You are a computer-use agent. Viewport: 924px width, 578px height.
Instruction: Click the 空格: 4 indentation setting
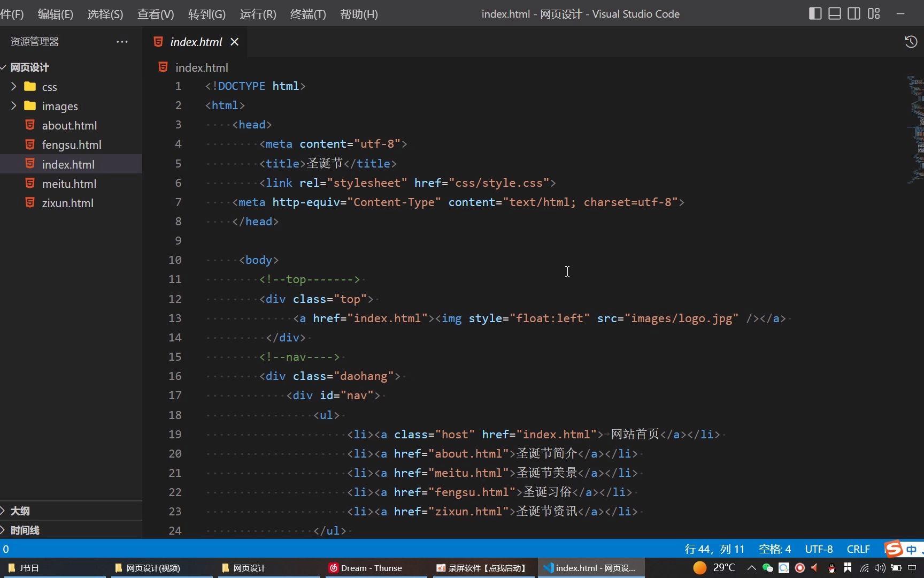point(774,549)
